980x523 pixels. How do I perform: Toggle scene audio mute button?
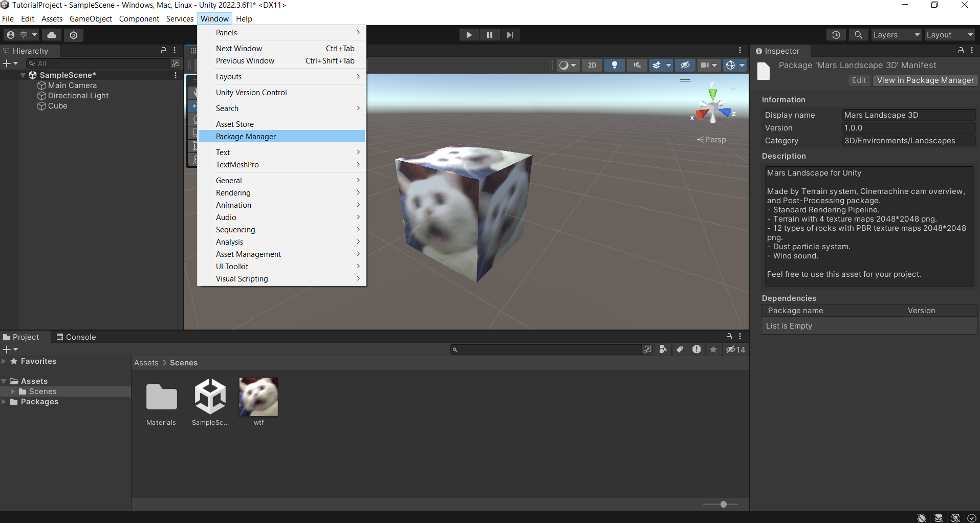pos(637,65)
